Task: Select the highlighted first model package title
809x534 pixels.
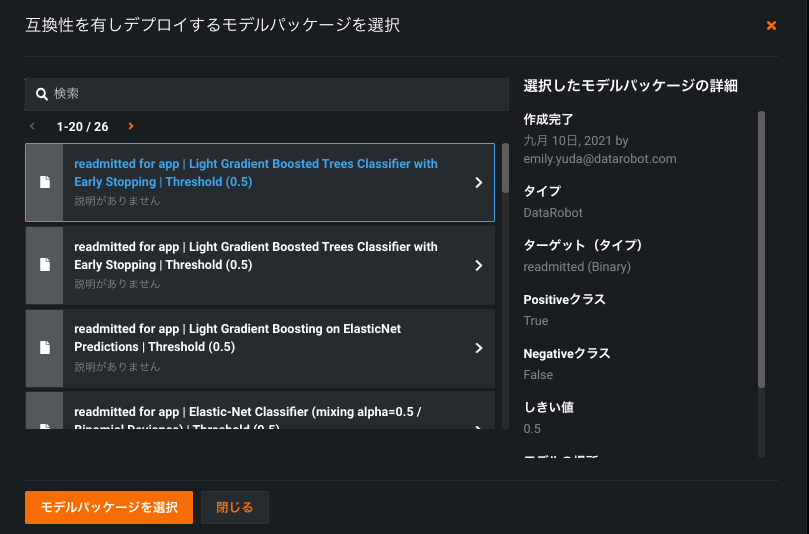Action: pyautogui.click(x=256, y=173)
